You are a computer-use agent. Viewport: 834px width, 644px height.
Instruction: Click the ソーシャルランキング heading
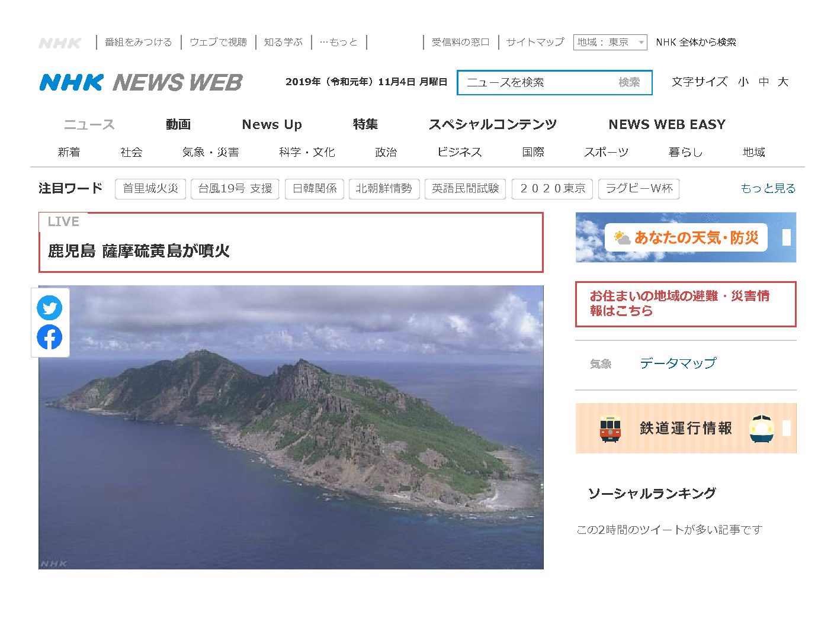pos(652,494)
